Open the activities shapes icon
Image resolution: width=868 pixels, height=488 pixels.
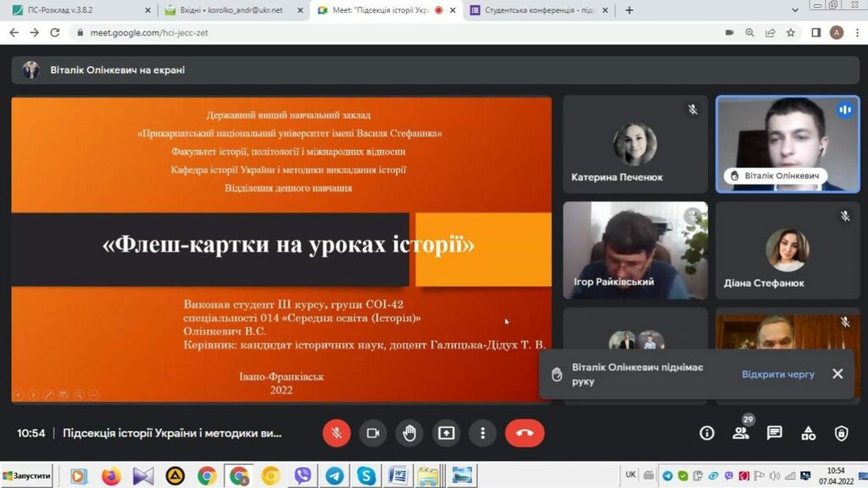[808, 433]
